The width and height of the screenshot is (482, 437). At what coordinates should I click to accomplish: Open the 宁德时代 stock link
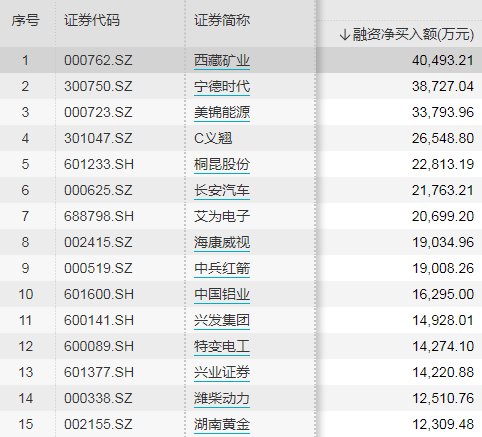tap(222, 86)
